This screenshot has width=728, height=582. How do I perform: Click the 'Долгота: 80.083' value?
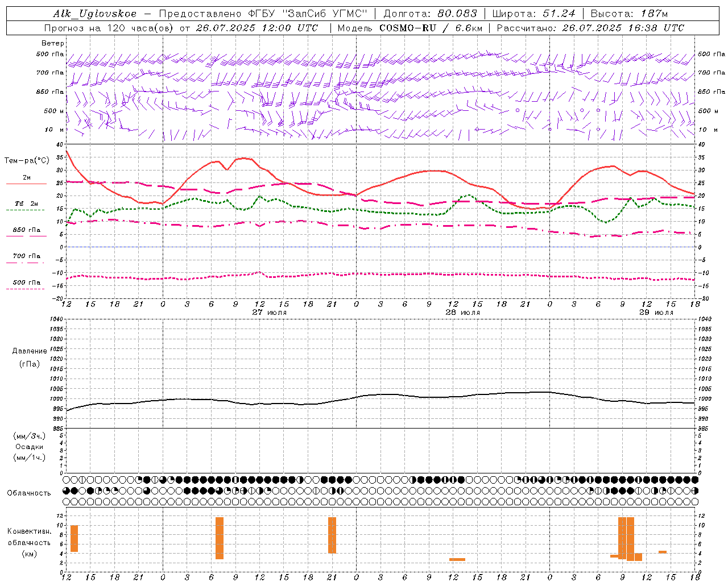coord(431,14)
